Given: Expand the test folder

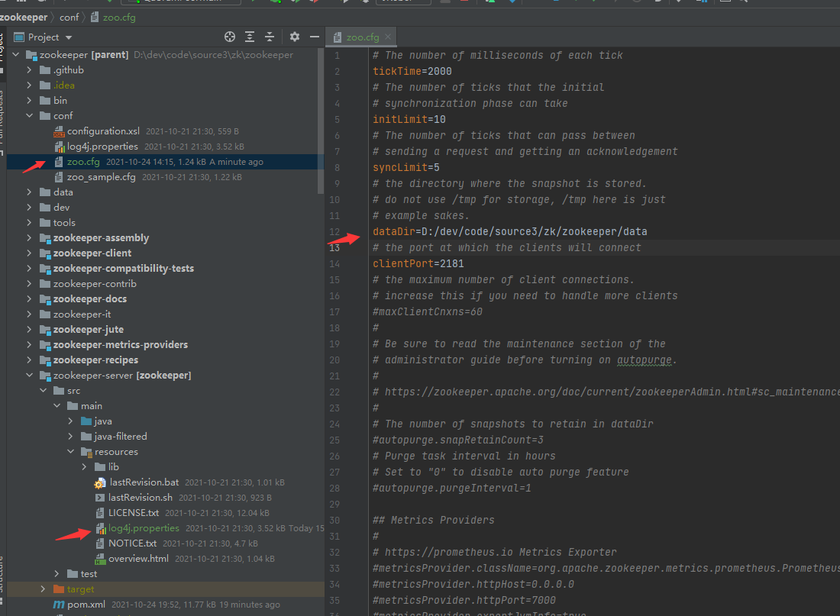Looking at the screenshot, I should [57, 574].
